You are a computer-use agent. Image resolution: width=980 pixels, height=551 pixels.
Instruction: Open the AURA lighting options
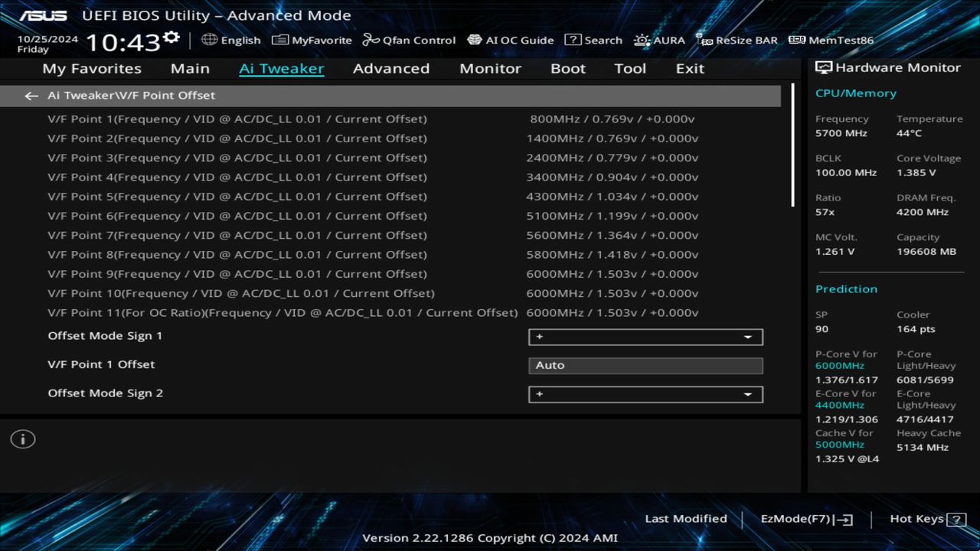click(659, 40)
